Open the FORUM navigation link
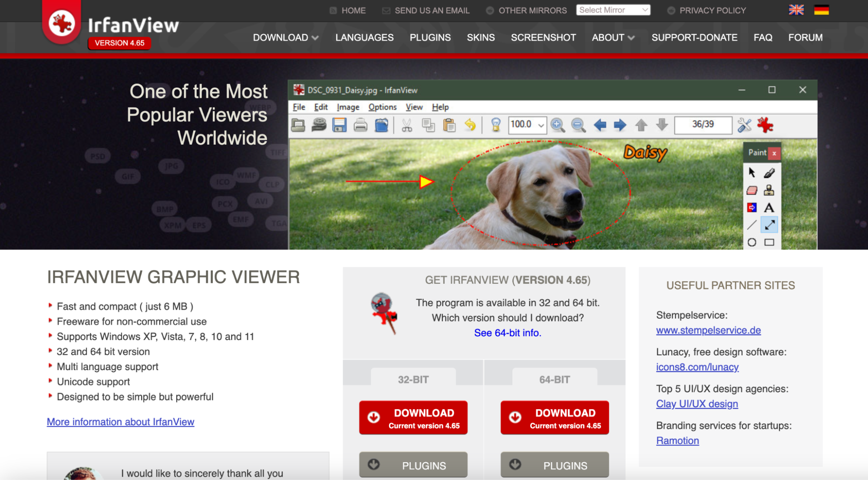This screenshot has width=868, height=480. 805,38
